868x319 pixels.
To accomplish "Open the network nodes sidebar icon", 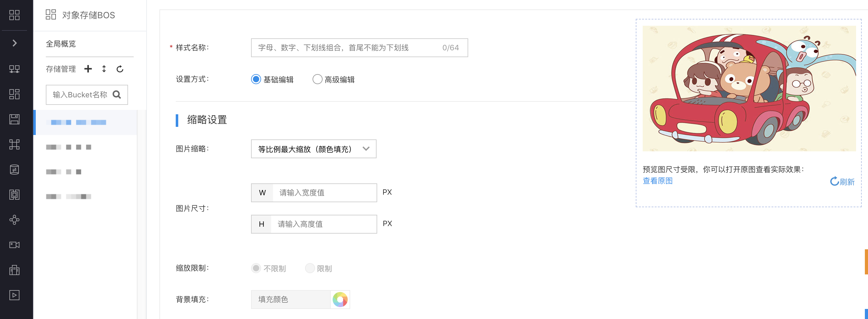I will [x=14, y=69].
